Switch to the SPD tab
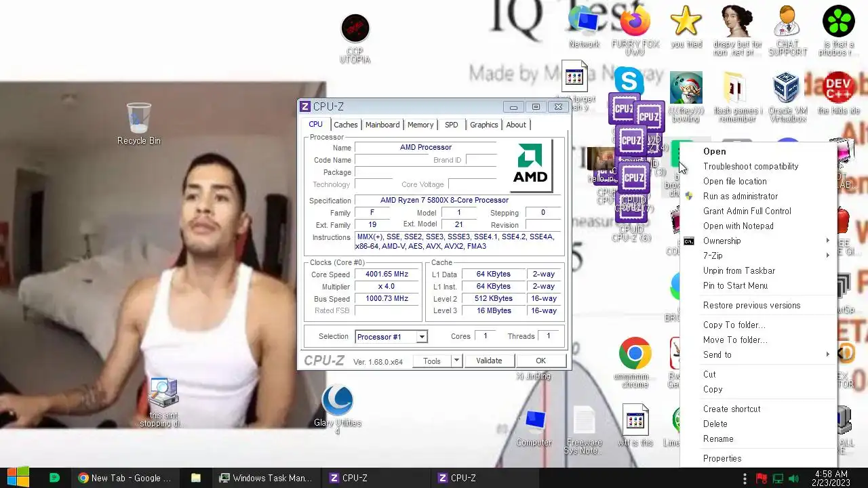The height and width of the screenshot is (488, 868). tap(451, 125)
